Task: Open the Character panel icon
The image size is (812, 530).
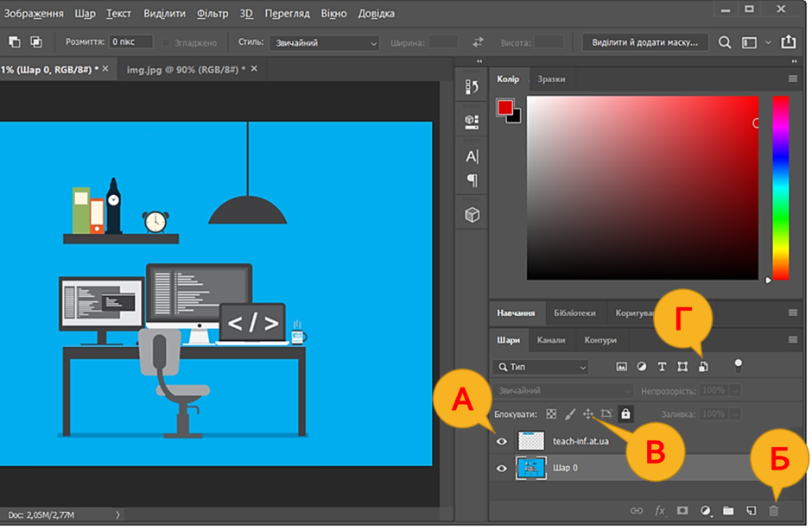Action: pyautogui.click(x=472, y=156)
